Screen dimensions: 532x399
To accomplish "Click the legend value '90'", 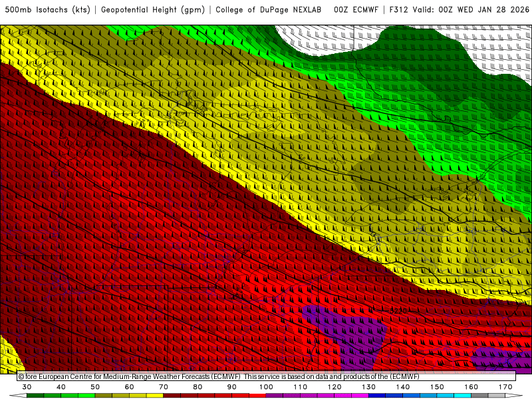I will pos(232,387).
